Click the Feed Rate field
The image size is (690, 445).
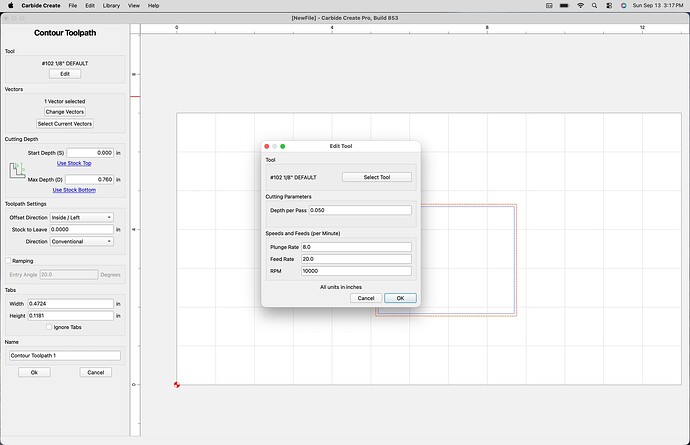(356, 259)
